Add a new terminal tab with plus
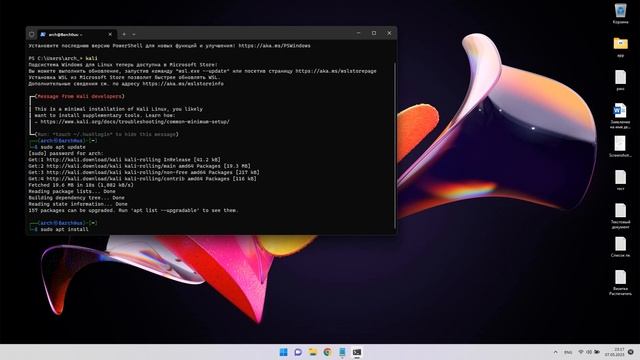The height and width of the screenshot is (360, 640). point(124,34)
